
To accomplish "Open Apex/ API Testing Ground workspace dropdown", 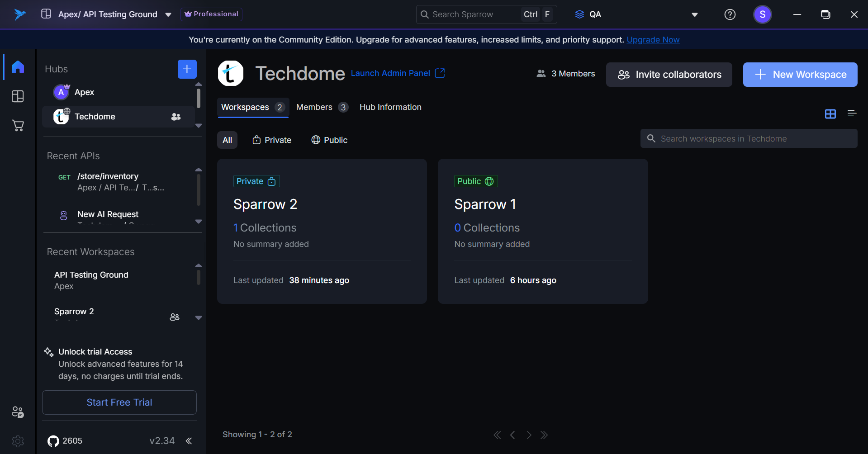I will pyautogui.click(x=168, y=14).
